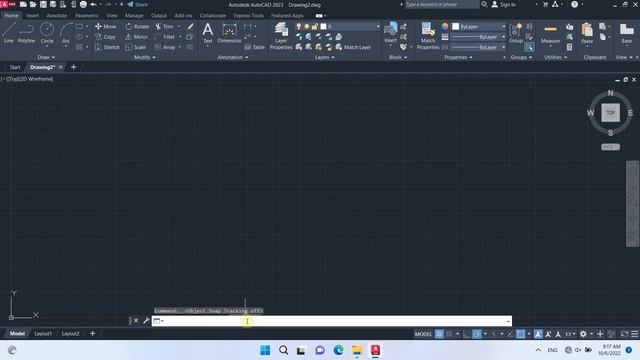640x360 pixels.
Task: Click the Mirror tool
Action: [137, 37]
